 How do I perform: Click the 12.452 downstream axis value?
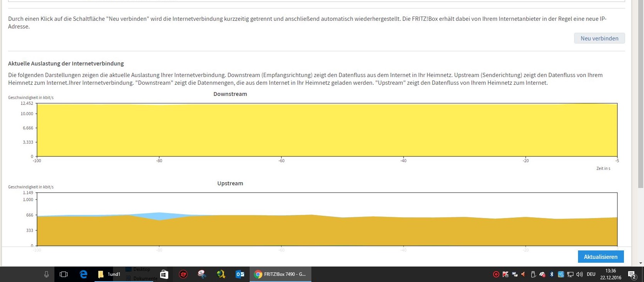pos(27,103)
